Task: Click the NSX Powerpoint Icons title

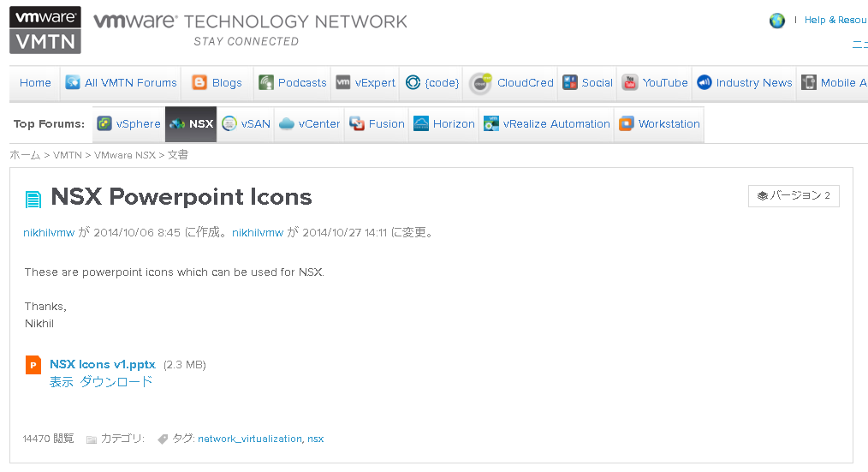Action: [181, 197]
